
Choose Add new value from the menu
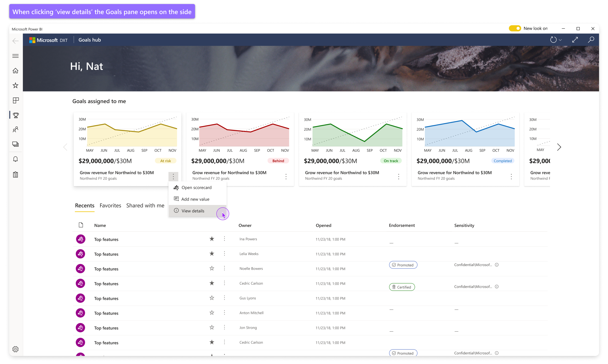[197, 199]
